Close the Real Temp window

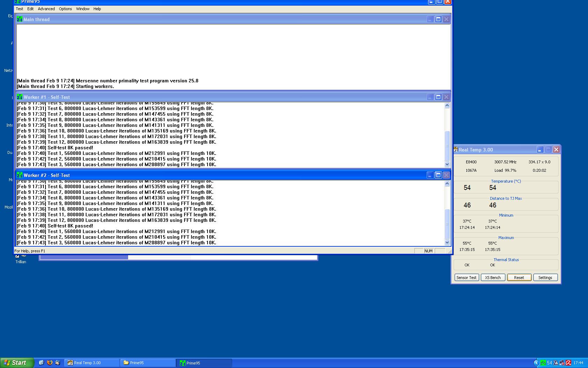tap(556, 150)
